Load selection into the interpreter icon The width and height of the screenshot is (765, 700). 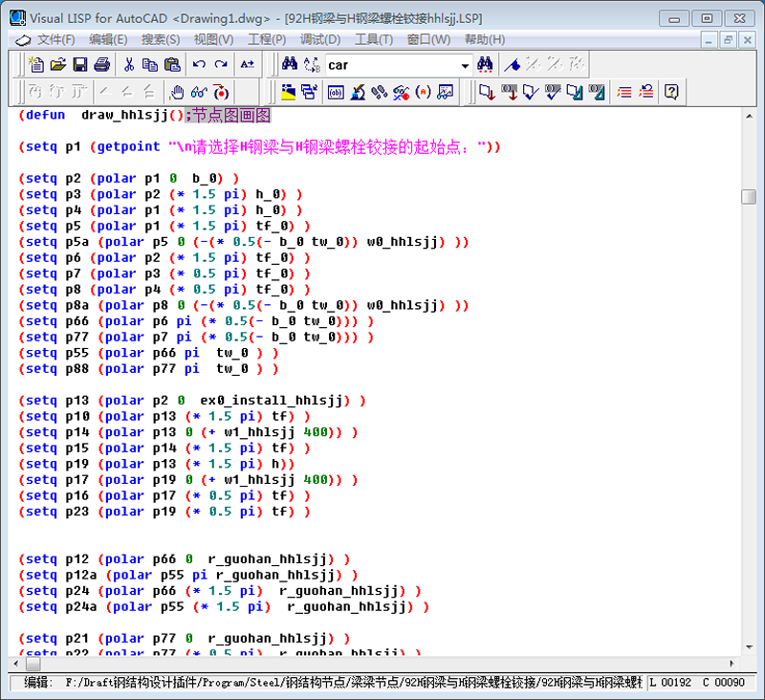[509, 92]
